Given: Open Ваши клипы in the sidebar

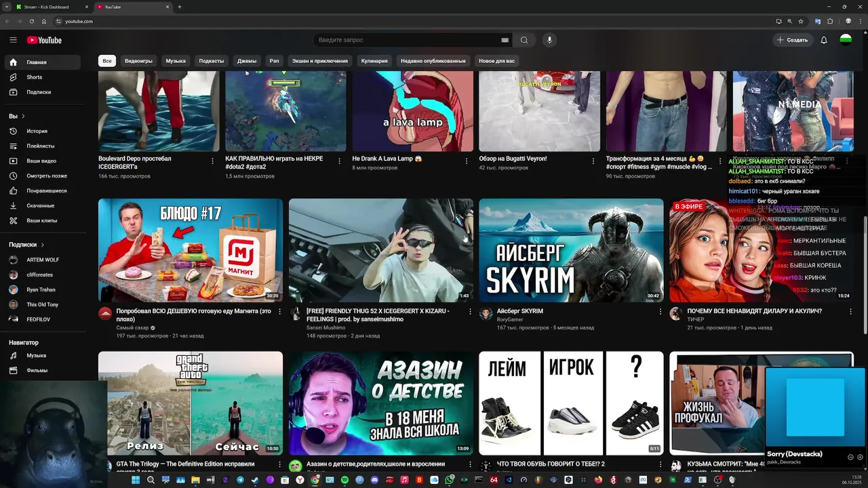Looking at the screenshot, I should [43, 220].
